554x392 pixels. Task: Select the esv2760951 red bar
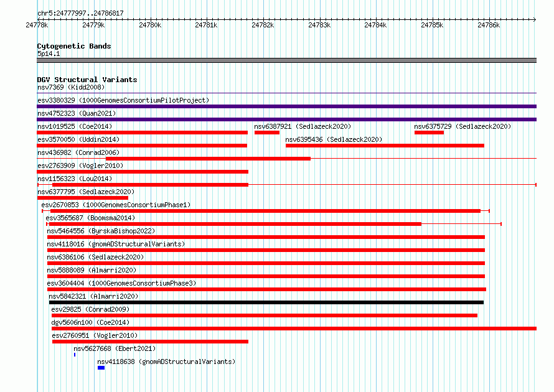point(150,342)
